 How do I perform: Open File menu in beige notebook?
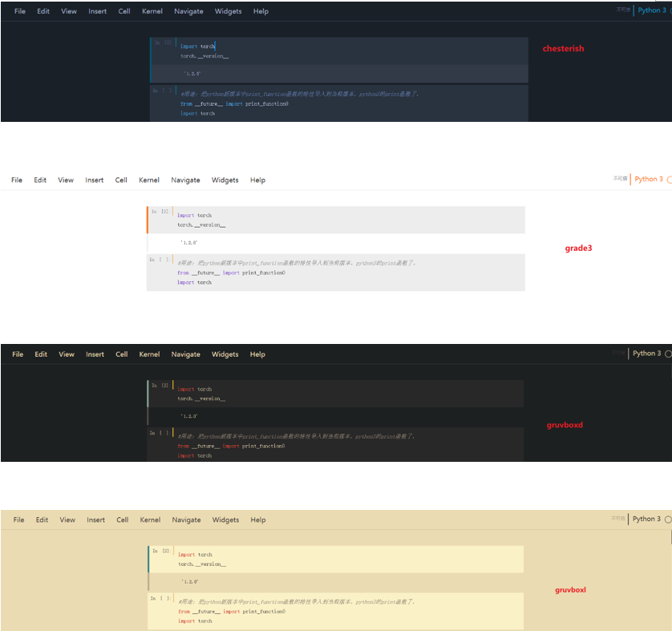18,520
